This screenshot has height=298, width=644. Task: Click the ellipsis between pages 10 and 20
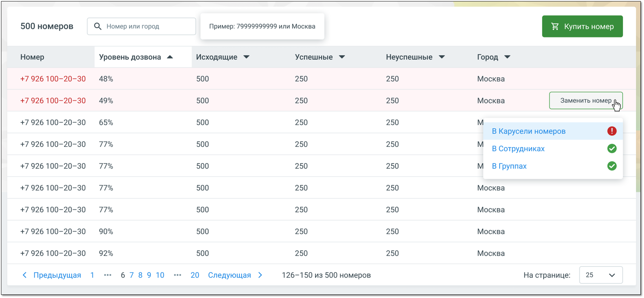pos(177,275)
